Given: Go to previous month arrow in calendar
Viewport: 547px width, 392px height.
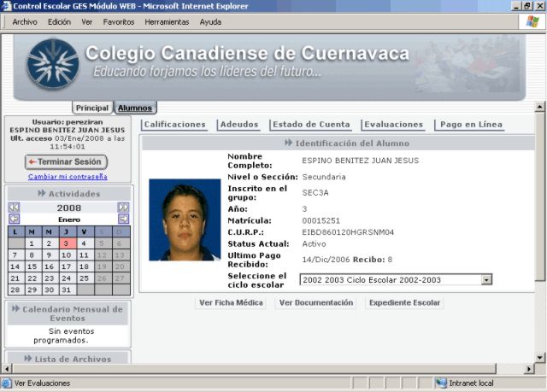Looking at the screenshot, I should tap(14, 219).
